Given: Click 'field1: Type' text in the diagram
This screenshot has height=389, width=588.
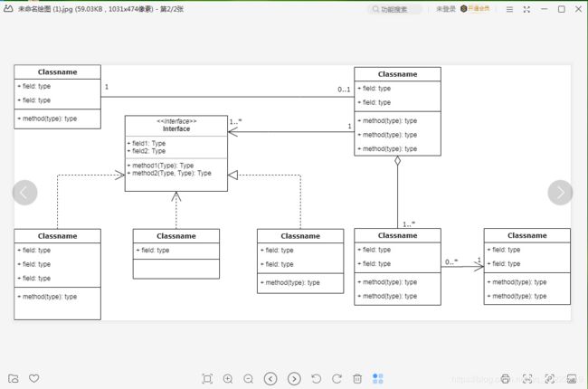Looking at the screenshot, I should (148, 143).
